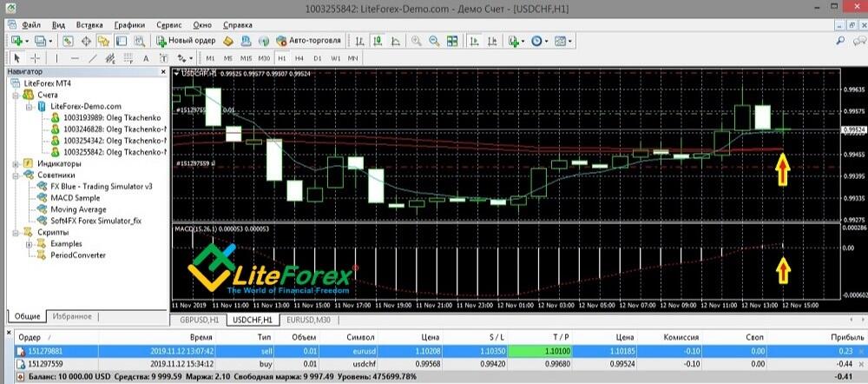Switch chart to line chart type
This screenshot has height=384, width=868.
396,41
